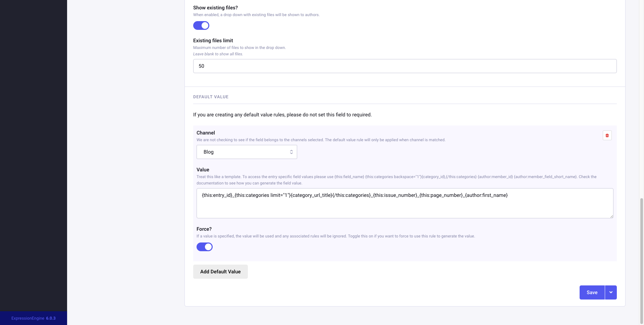
Task: Expand the Save button options arrow
Action: click(x=611, y=292)
